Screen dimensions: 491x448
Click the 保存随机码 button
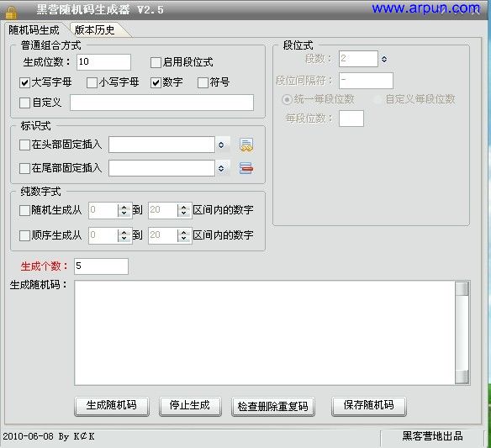[369, 406]
